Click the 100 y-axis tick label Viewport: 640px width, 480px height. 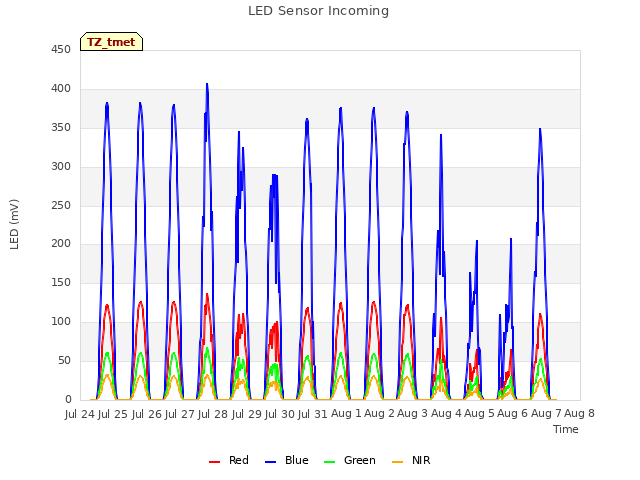[61, 322]
